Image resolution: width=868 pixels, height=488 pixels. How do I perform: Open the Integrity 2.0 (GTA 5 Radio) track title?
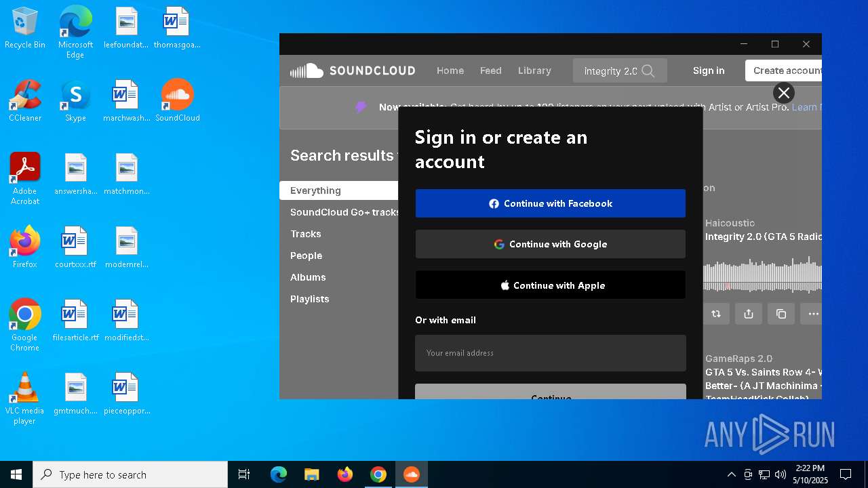(764, 237)
